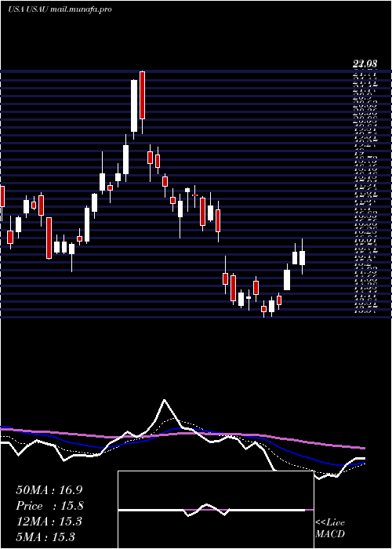Click the top price axis value 22.98
Screen dimensions: 392x549
click(x=365, y=64)
